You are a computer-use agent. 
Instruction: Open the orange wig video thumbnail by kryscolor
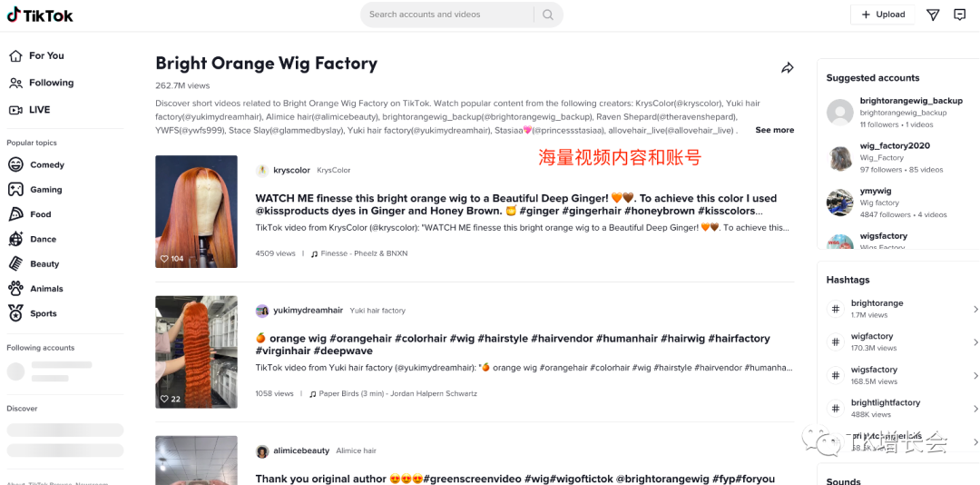point(196,212)
